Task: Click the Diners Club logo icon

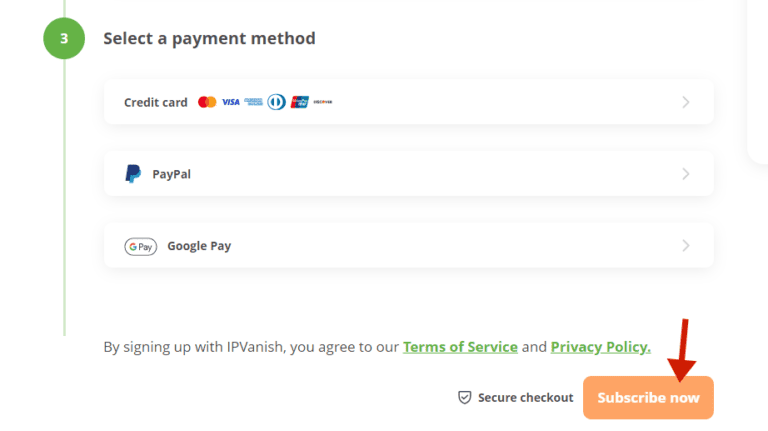Action: click(x=277, y=102)
